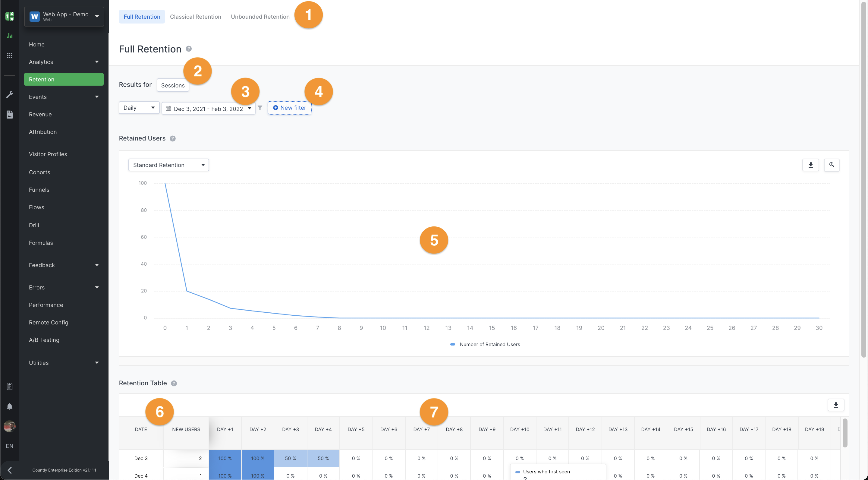Image resolution: width=868 pixels, height=480 pixels.
Task: Click the filter funnel icon
Action: (x=260, y=108)
